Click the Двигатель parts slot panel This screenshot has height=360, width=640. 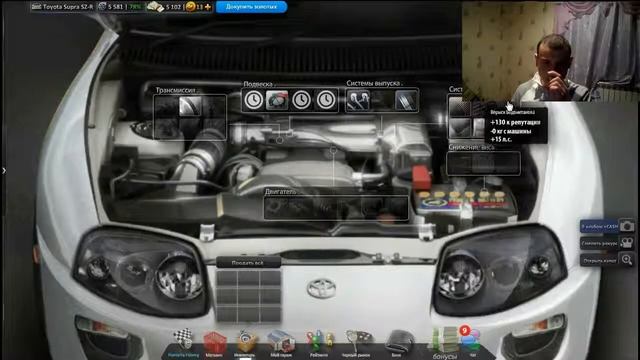click(x=336, y=208)
